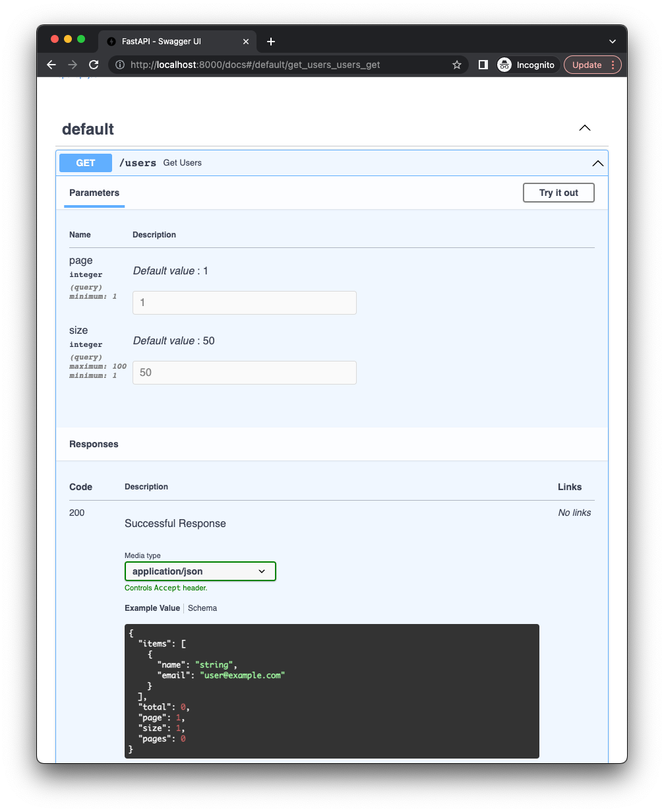Click the reload page icon
The width and height of the screenshot is (664, 812).
point(94,65)
